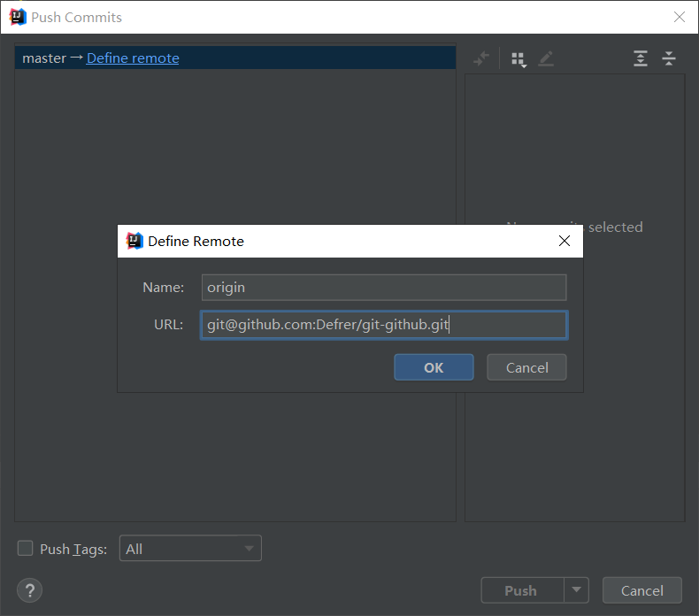Close the Define Remote dialog with X

565,241
